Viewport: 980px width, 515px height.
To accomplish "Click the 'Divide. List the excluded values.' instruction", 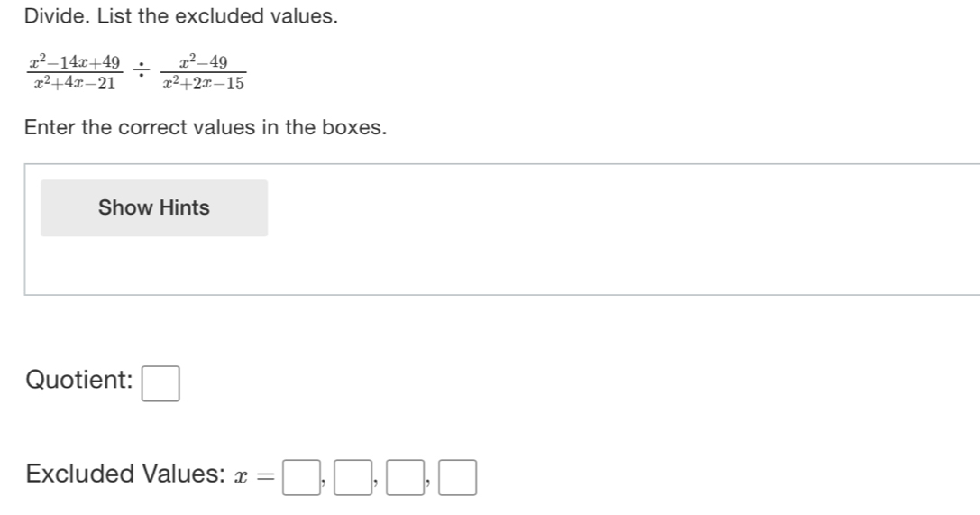I will point(180,16).
